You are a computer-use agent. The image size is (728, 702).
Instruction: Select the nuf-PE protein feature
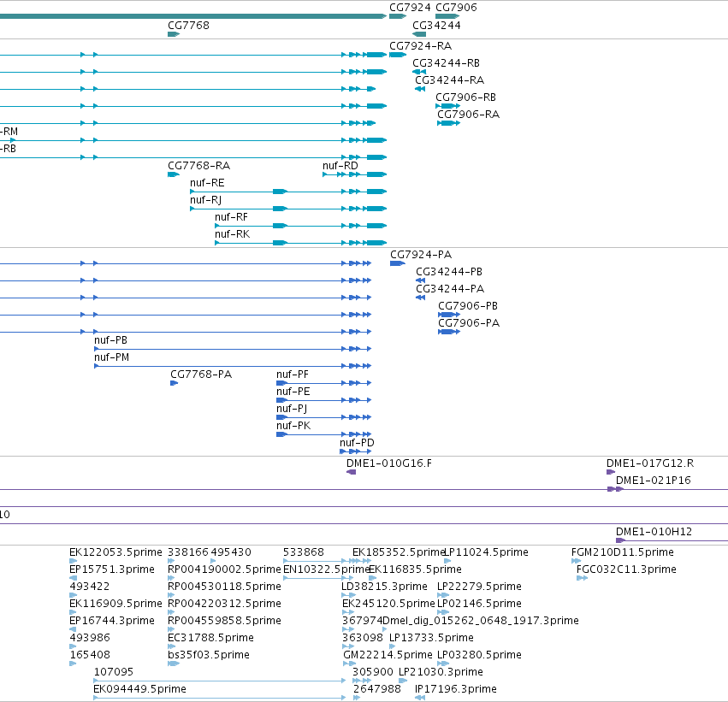click(x=324, y=400)
